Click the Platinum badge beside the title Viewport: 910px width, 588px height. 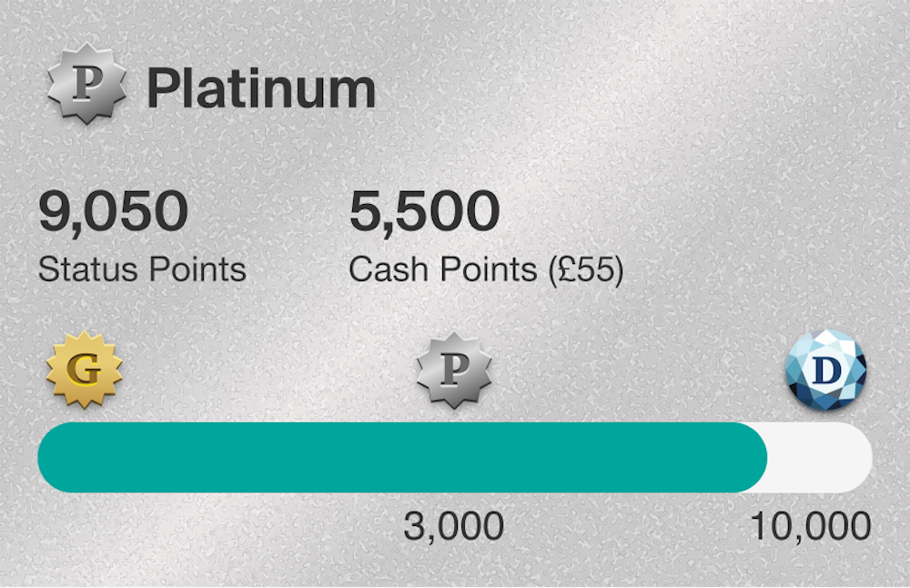(86, 87)
